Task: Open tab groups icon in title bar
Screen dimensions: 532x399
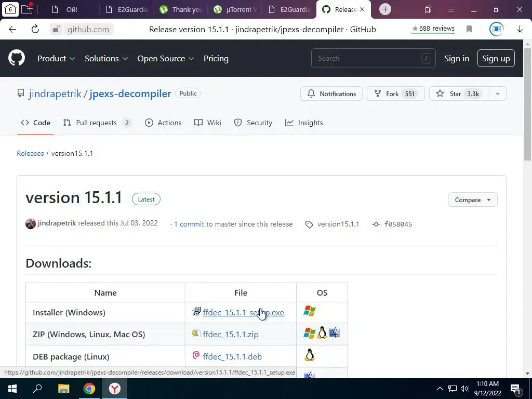Action: [x=428, y=9]
